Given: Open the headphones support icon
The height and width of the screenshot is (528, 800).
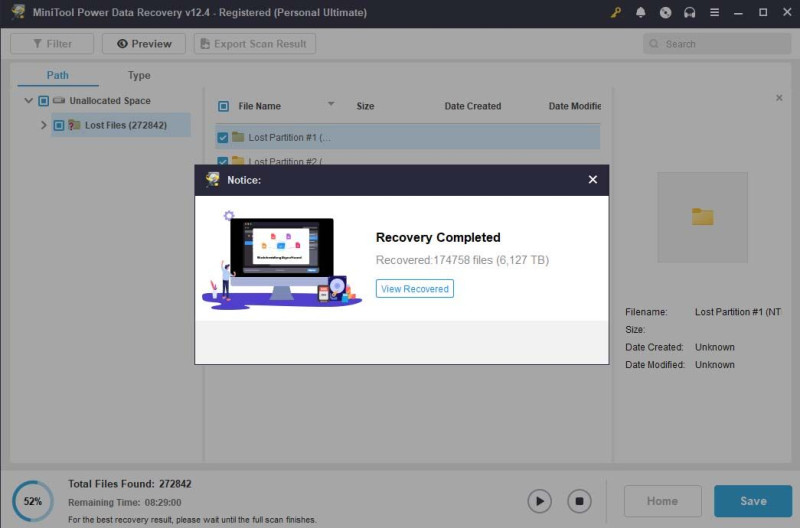Looking at the screenshot, I should (x=690, y=12).
